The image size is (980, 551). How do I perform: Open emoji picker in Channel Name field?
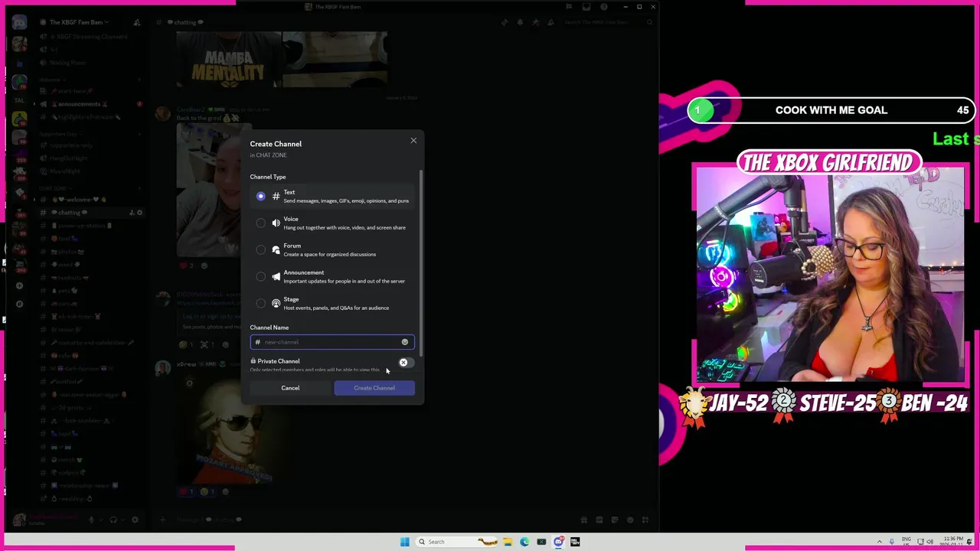click(x=405, y=342)
